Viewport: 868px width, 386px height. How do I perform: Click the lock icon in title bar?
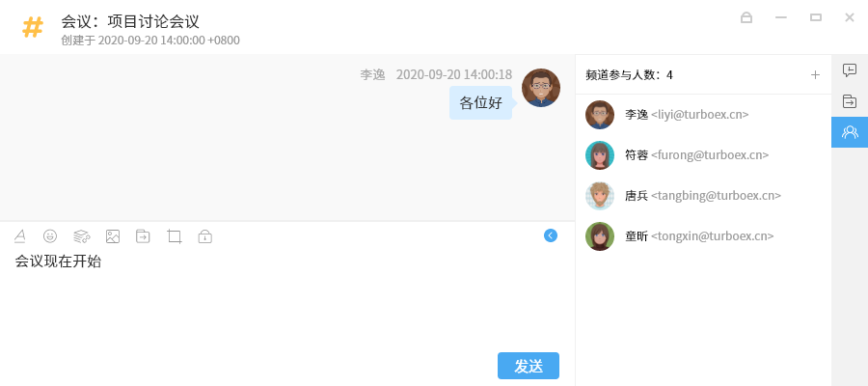(x=746, y=17)
